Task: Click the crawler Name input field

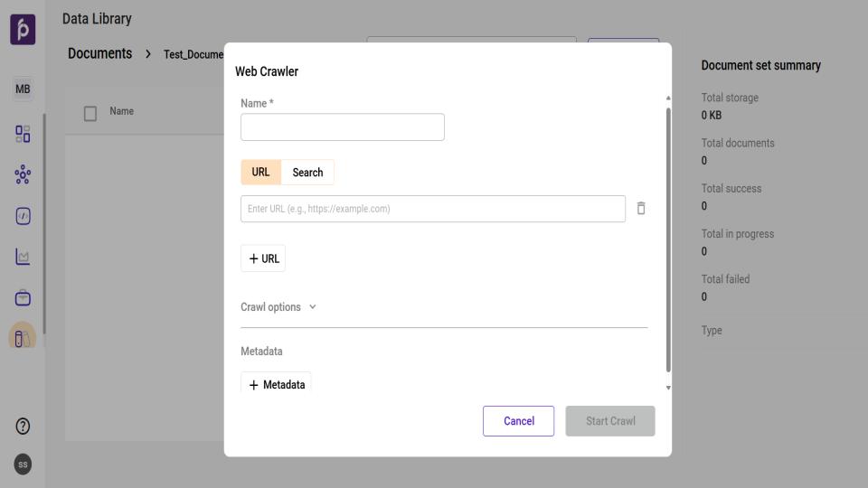Action: [x=342, y=127]
